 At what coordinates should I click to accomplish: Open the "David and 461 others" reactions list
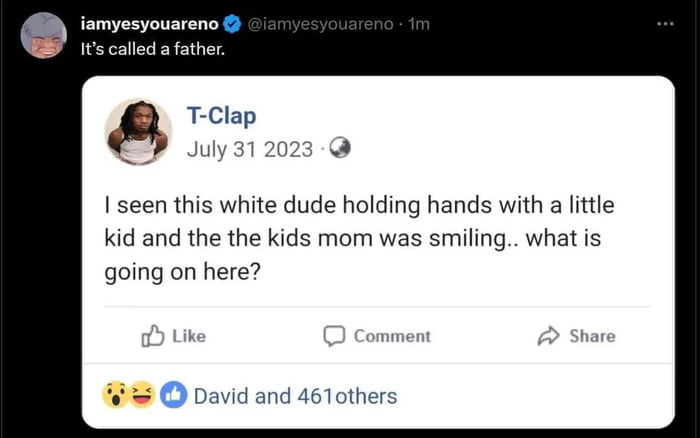click(x=295, y=396)
